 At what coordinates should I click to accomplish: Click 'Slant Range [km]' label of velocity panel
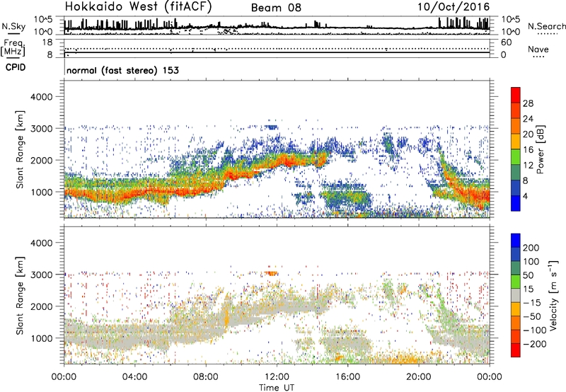pos(20,296)
